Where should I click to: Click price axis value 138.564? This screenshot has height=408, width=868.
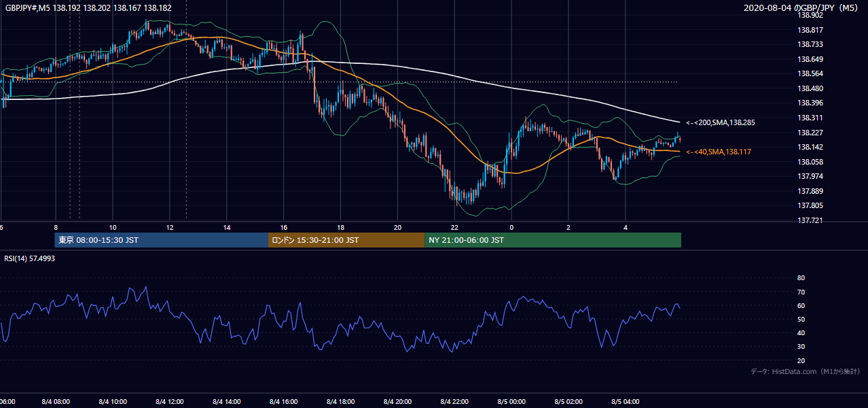(810, 73)
